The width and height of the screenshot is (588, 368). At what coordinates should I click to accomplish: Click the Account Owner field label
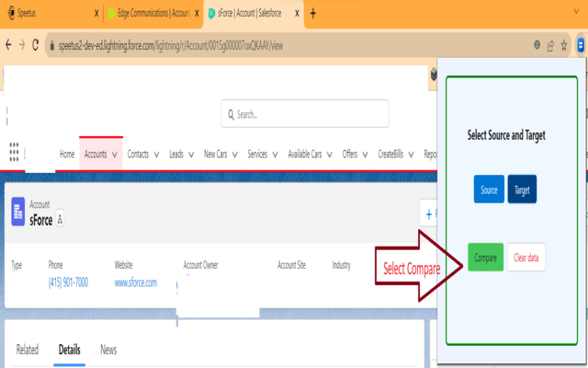click(200, 265)
